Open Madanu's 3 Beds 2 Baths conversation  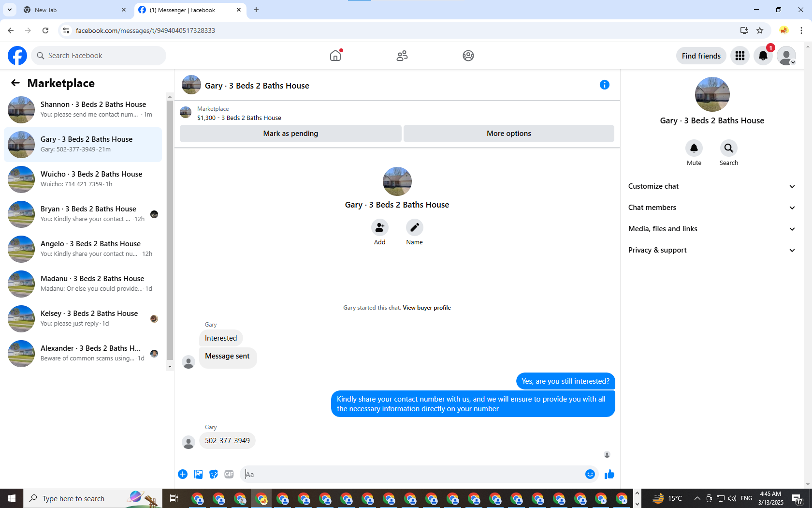(x=83, y=284)
